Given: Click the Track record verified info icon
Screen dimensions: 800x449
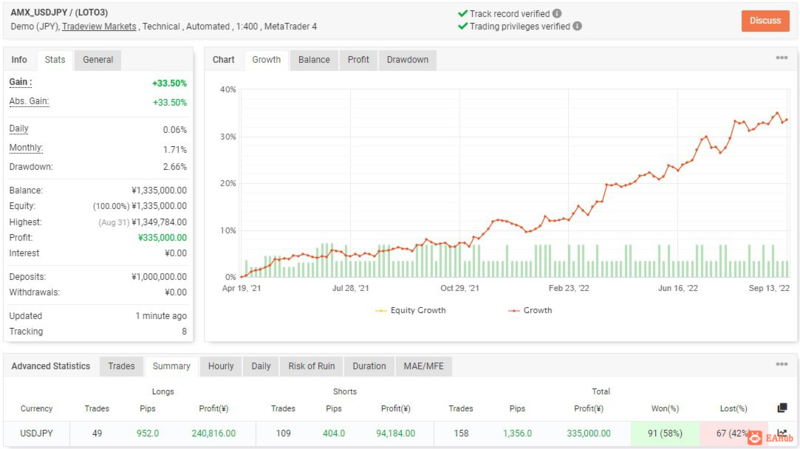Looking at the screenshot, I should 557,14.
